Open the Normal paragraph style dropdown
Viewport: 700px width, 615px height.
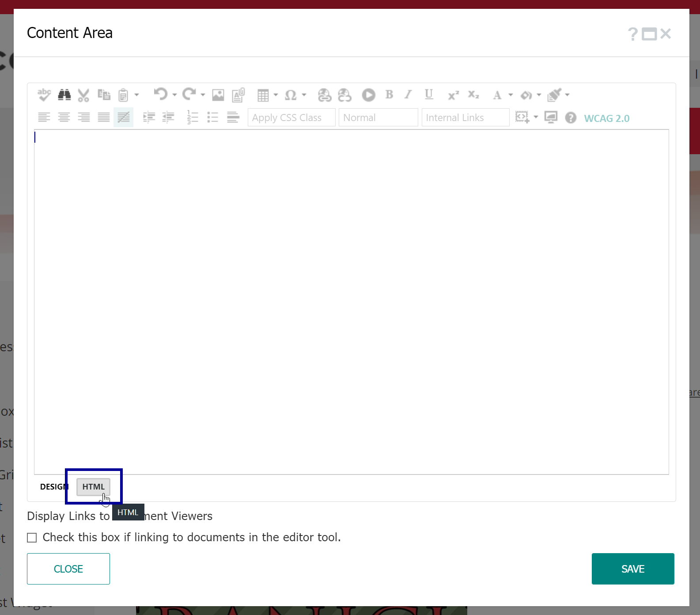(x=378, y=118)
